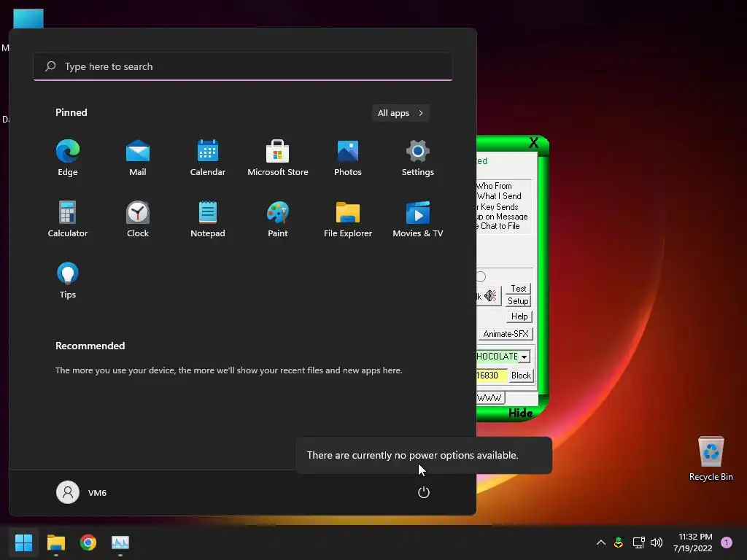Click Setup in the green window
The image size is (747, 560).
(518, 301)
